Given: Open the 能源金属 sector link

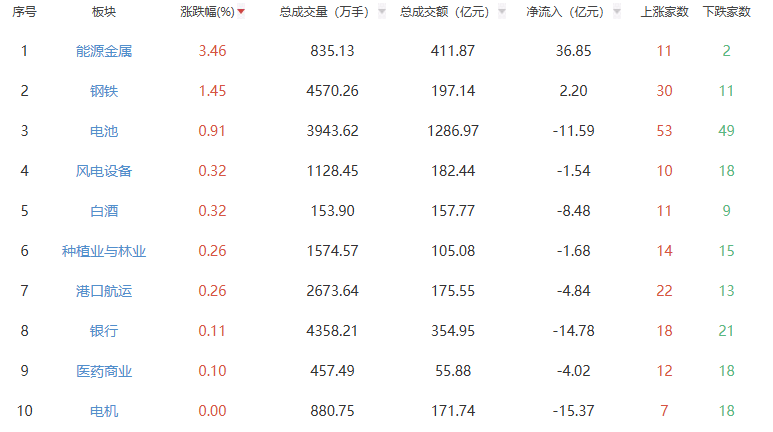Looking at the screenshot, I should pyautogui.click(x=103, y=51).
